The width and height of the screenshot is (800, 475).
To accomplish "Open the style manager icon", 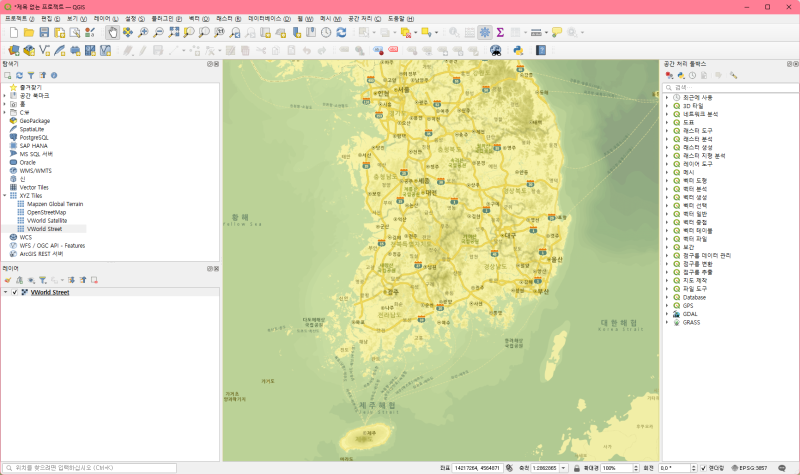I will point(90,33).
